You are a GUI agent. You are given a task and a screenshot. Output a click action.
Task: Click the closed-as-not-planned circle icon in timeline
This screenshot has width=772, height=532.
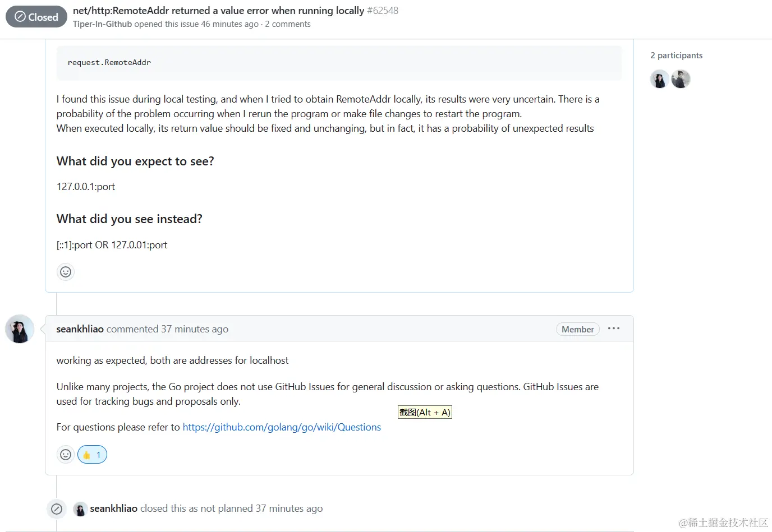[57, 509]
